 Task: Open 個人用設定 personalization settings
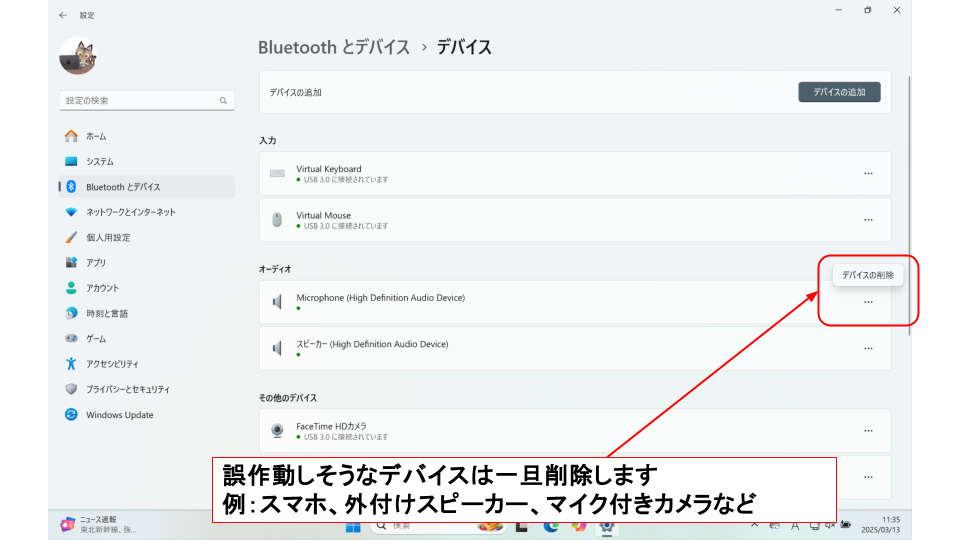pyautogui.click(x=108, y=238)
